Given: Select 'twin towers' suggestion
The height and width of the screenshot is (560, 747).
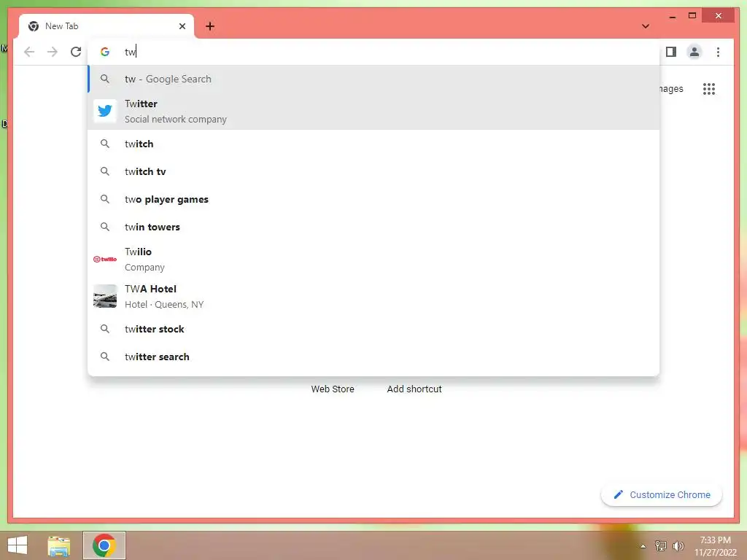Looking at the screenshot, I should click(373, 227).
